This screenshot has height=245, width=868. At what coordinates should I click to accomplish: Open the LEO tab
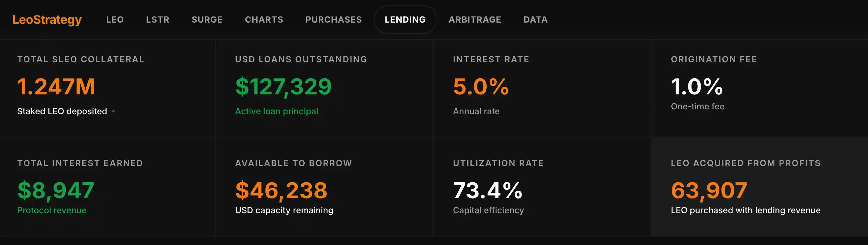point(115,20)
